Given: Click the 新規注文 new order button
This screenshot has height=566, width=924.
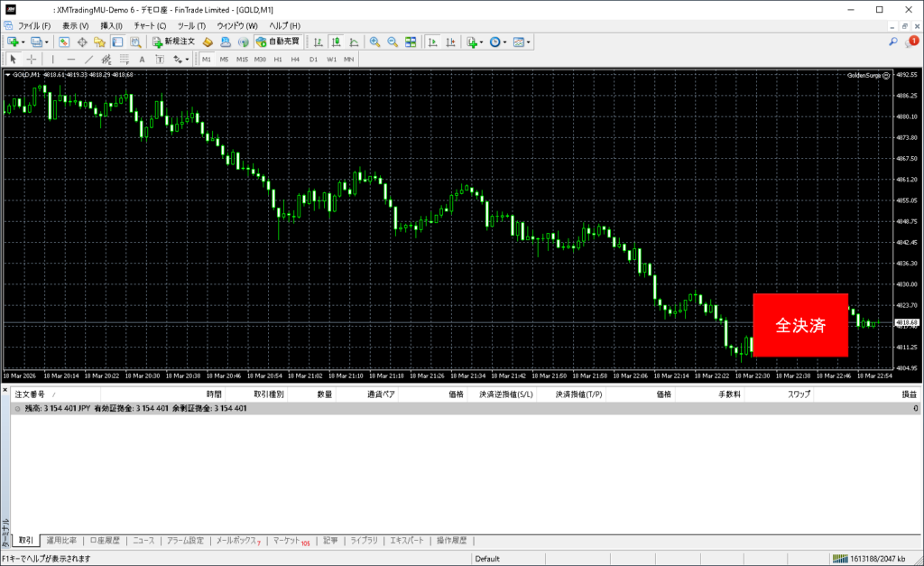Looking at the screenshot, I should click(x=172, y=42).
